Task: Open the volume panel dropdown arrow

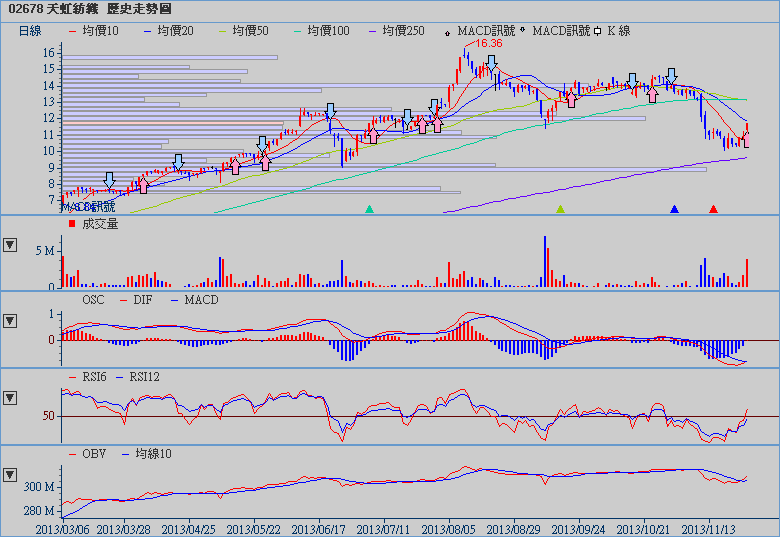Action: pyautogui.click(x=10, y=244)
